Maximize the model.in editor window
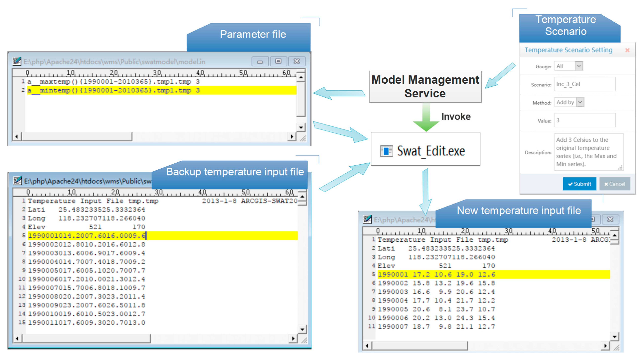This screenshot has height=360, width=644. tap(278, 61)
